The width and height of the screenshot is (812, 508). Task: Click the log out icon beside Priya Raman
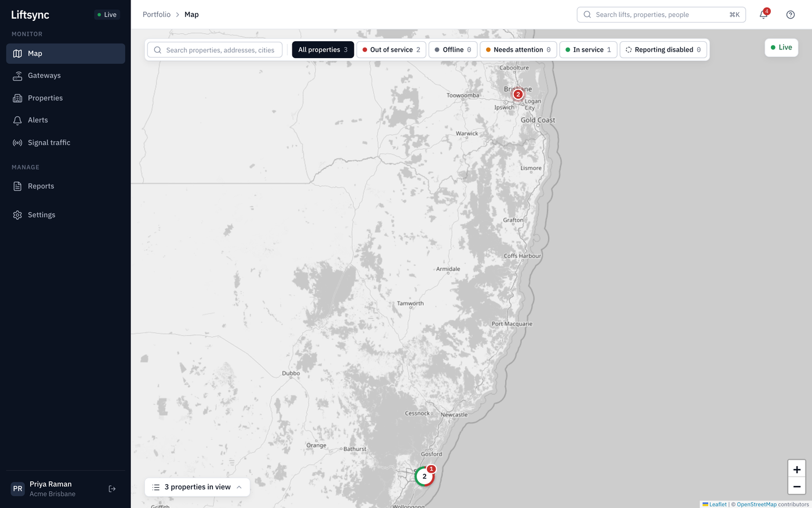tap(113, 489)
